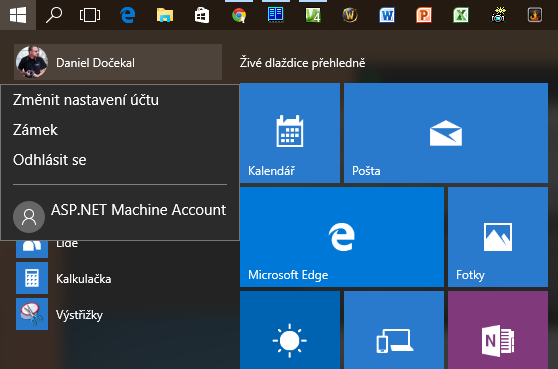Image resolution: width=558 pixels, height=369 pixels.
Task: Open the green V4 app on taskbar
Action: (313, 15)
